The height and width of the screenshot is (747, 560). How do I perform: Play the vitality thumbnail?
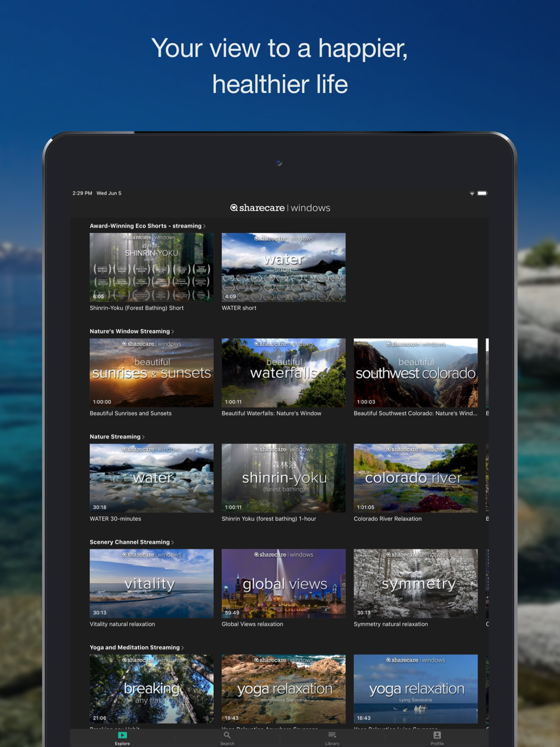(152, 583)
